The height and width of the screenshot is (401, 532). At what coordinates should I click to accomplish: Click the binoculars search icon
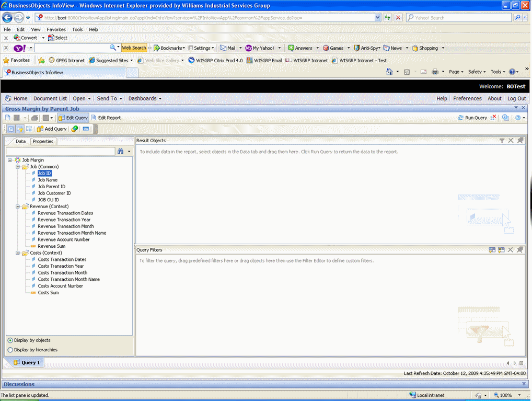[120, 152]
